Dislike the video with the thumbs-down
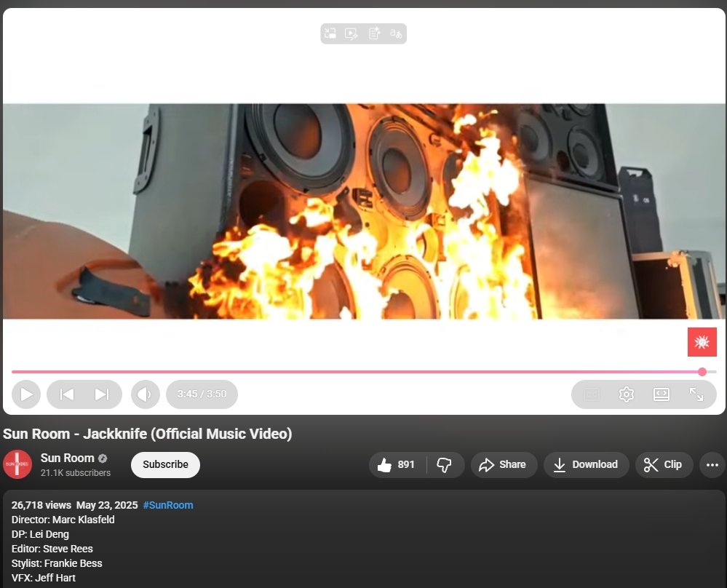727x588 pixels. (x=445, y=464)
